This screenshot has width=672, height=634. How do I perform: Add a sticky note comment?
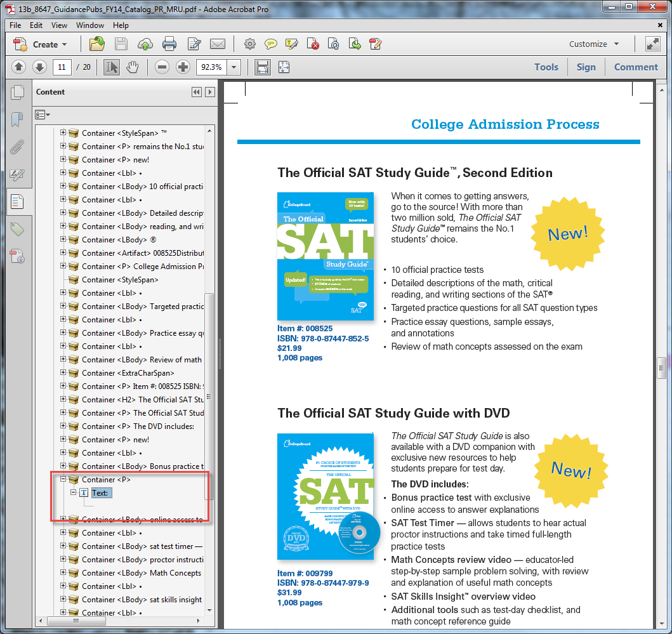pos(271,44)
